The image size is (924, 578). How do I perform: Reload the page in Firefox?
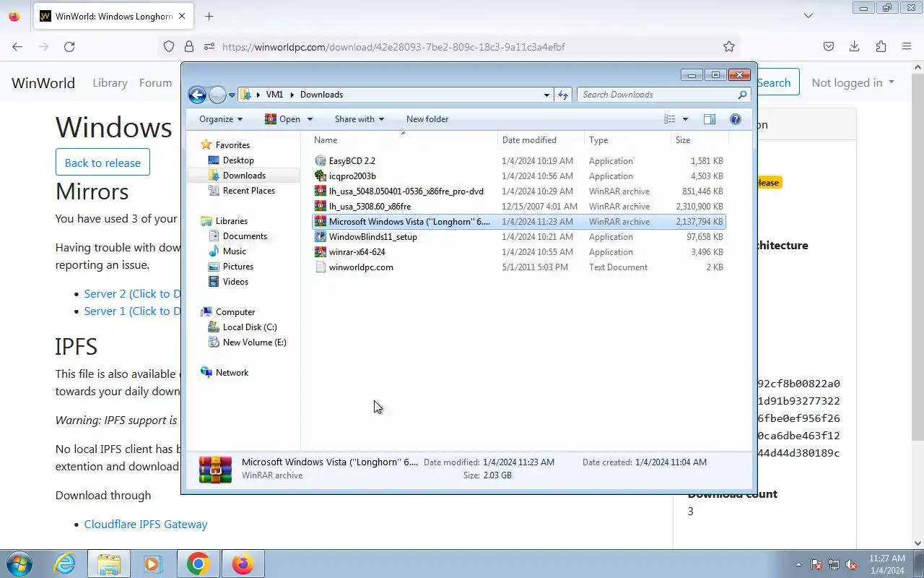[x=69, y=47]
